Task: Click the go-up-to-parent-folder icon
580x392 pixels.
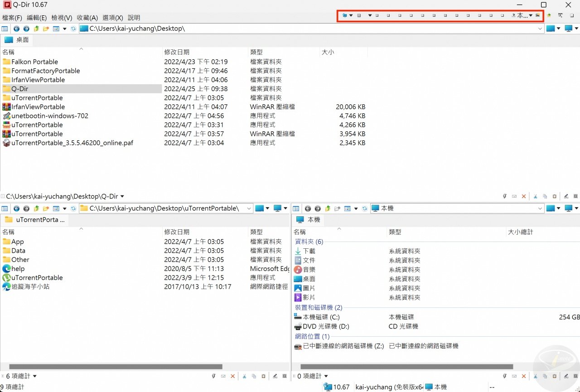Action: pyautogui.click(x=37, y=29)
